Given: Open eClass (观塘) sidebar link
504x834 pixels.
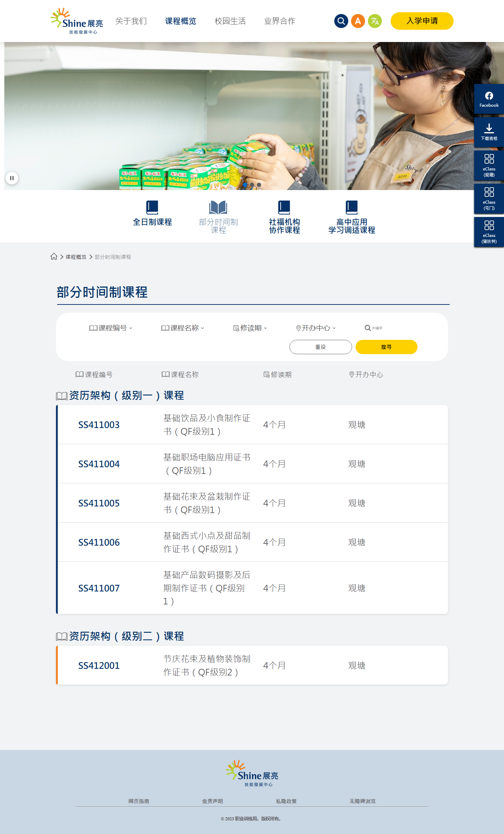Looking at the screenshot, I should (x=489, y=165).
